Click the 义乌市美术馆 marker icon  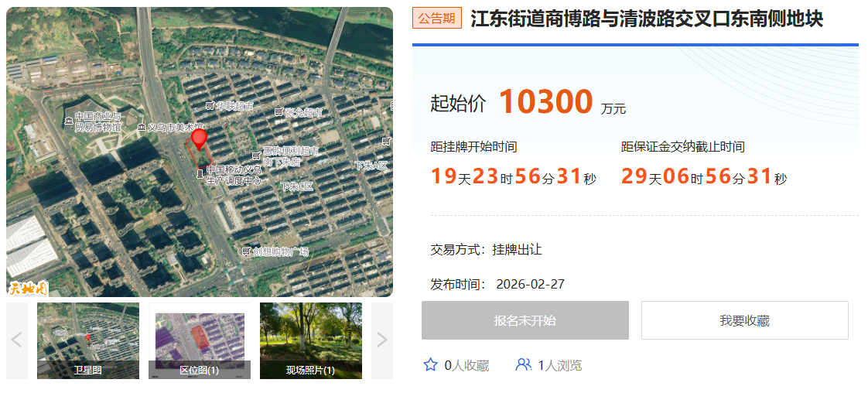coord(142,127)
